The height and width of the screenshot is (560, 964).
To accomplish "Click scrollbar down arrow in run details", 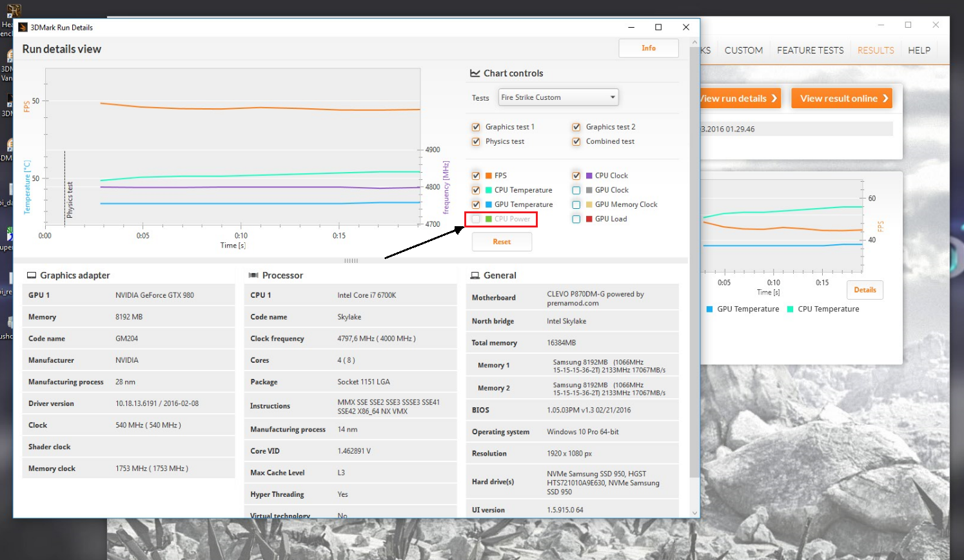I will pos(694,513).
